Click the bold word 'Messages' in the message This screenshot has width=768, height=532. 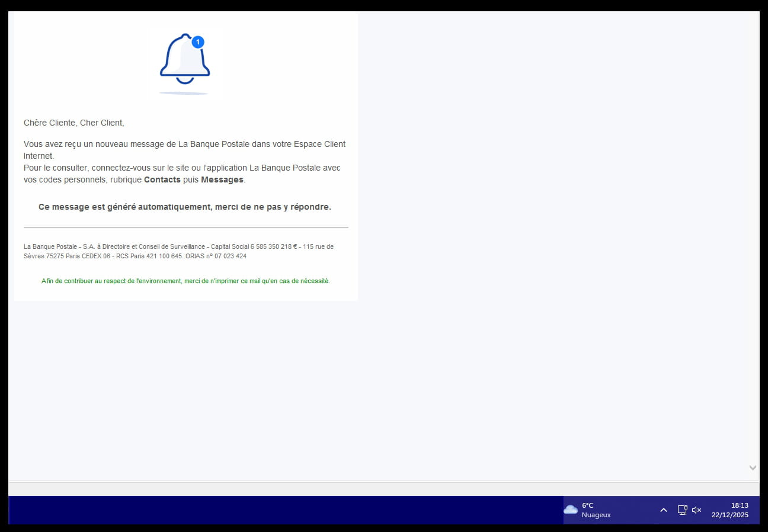(222, 180)
